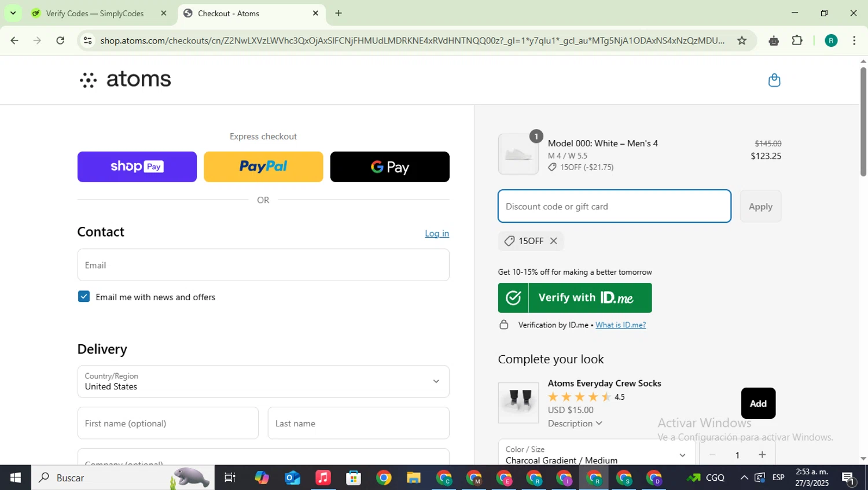Screen dimensions: 868x490
Task: Click the page vertical scrollbar
Action: pos(863,121)
